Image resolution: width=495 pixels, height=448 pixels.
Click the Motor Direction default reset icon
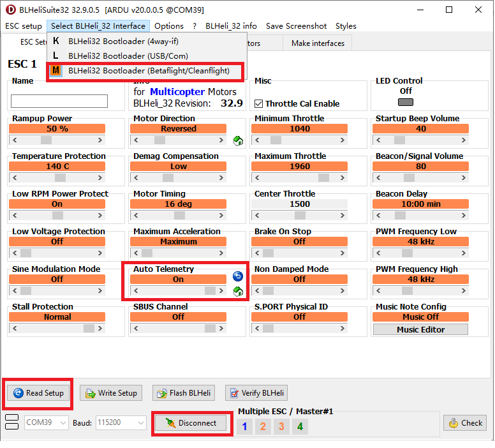[x=239, y=140]
